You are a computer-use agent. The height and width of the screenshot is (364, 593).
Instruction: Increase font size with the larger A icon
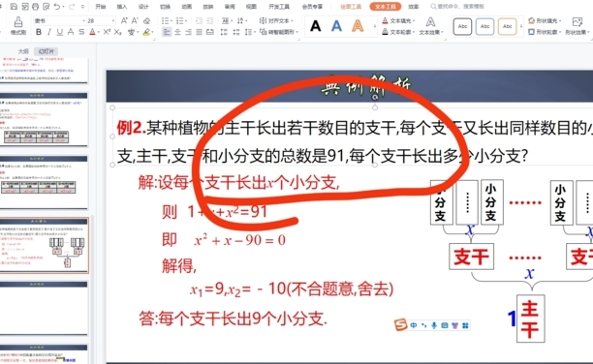click(124, 20)
